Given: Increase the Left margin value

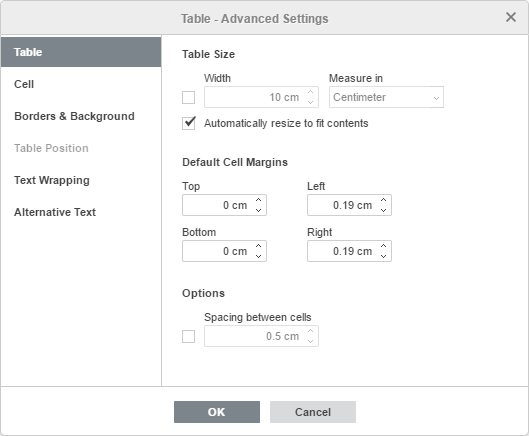Looking at the screenshot, I should 383,200.
